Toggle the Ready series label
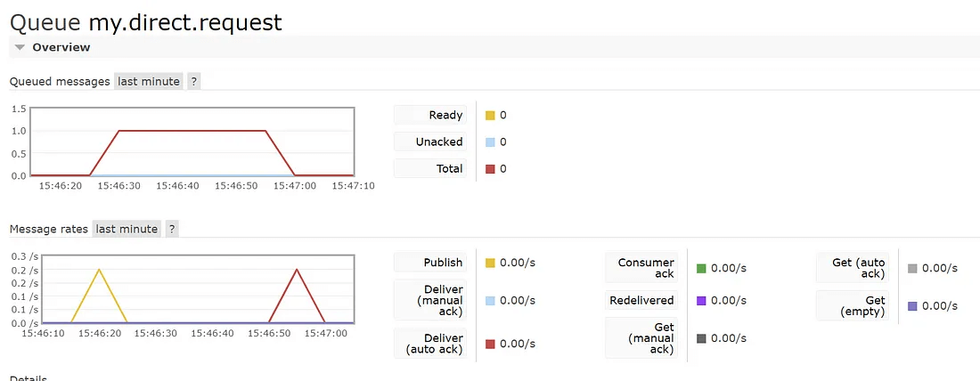Screen dimensions: 980x381 pos(430,115)
